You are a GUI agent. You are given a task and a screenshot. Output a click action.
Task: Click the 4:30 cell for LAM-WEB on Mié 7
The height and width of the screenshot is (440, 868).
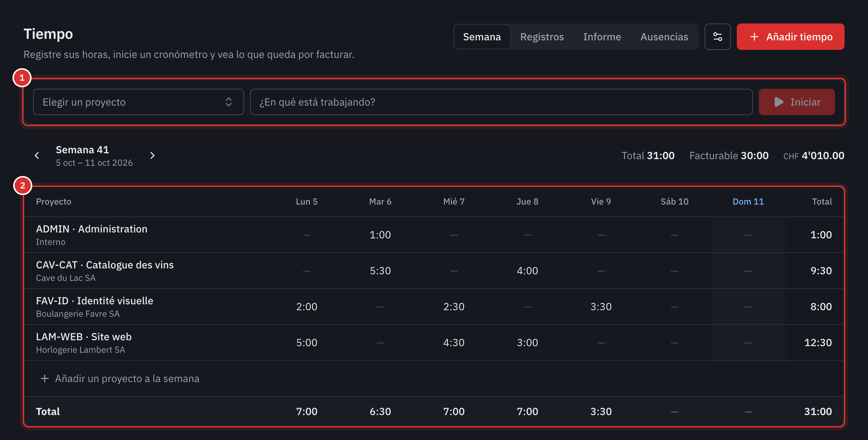point(454,342)
